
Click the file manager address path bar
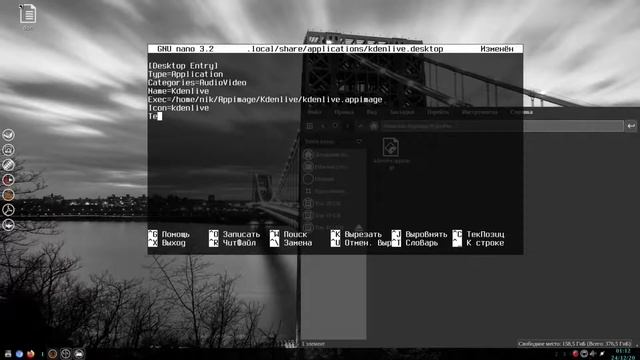click(502, 126)
